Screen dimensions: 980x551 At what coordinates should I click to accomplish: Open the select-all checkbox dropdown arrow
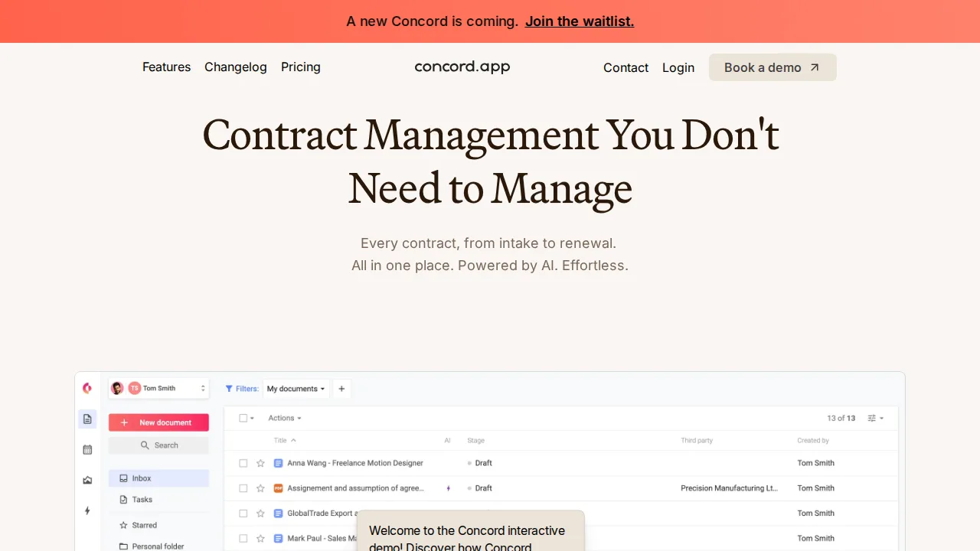pyautogui.click(x=252, y=419)
